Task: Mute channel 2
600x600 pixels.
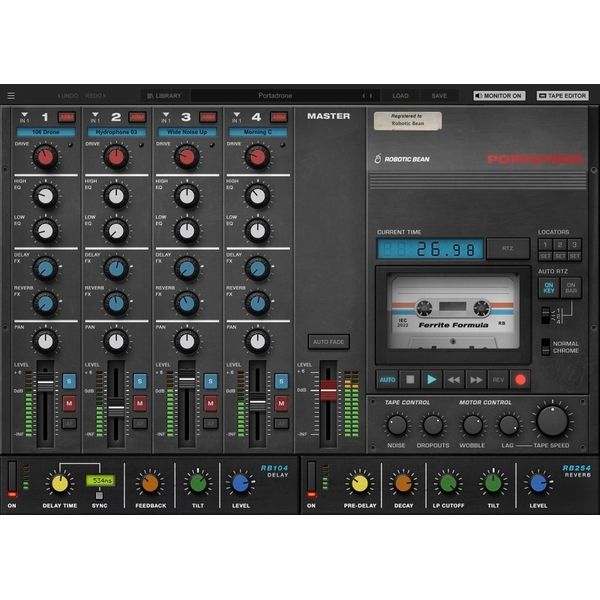Action: [140, 403]
